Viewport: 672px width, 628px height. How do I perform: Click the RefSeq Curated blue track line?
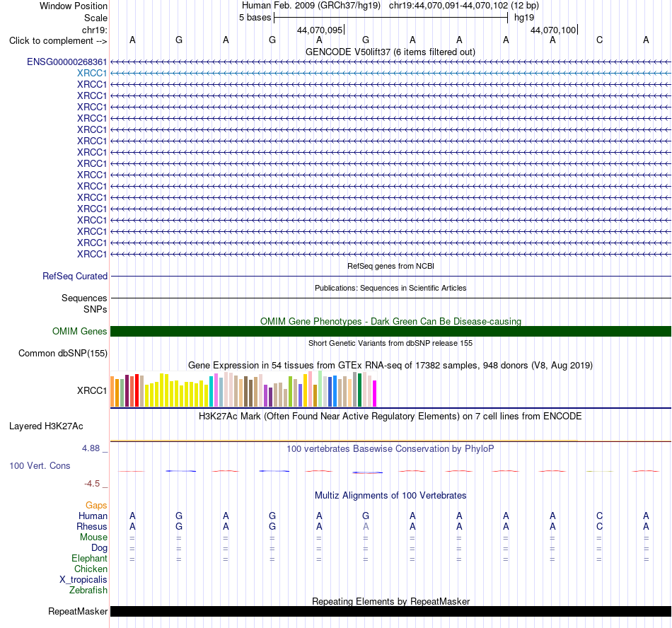point(391,277)
